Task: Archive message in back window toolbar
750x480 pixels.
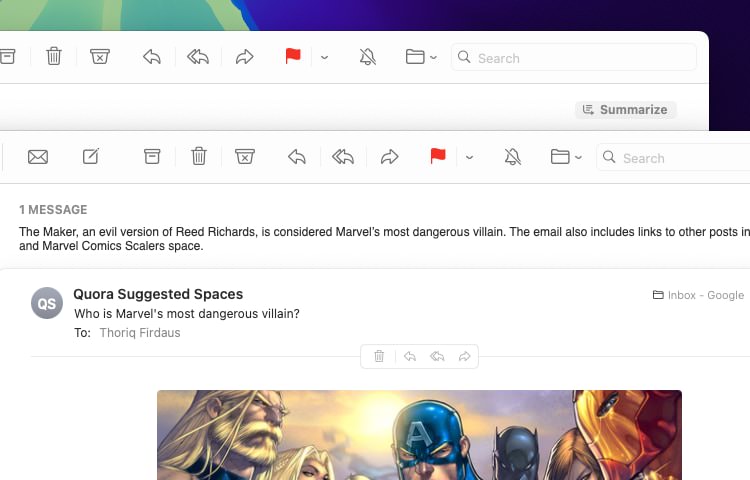Action: tap(8, 56)
